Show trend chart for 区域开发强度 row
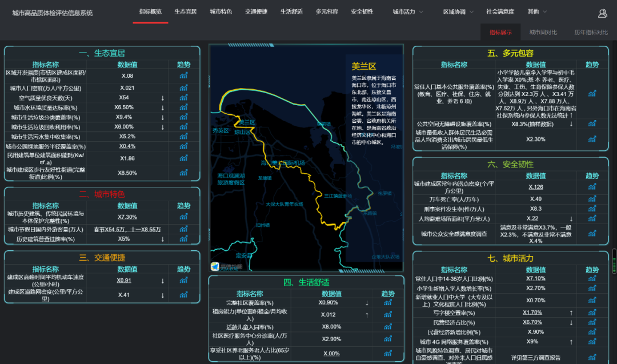This screenshot has width=617, height=364. tap(183, 75)
